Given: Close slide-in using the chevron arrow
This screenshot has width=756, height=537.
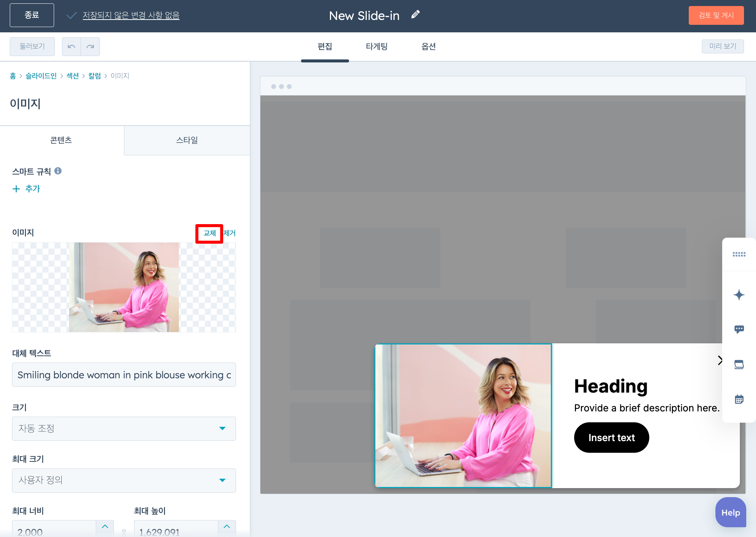Looking at the screenshot, I should click(720, 360).
